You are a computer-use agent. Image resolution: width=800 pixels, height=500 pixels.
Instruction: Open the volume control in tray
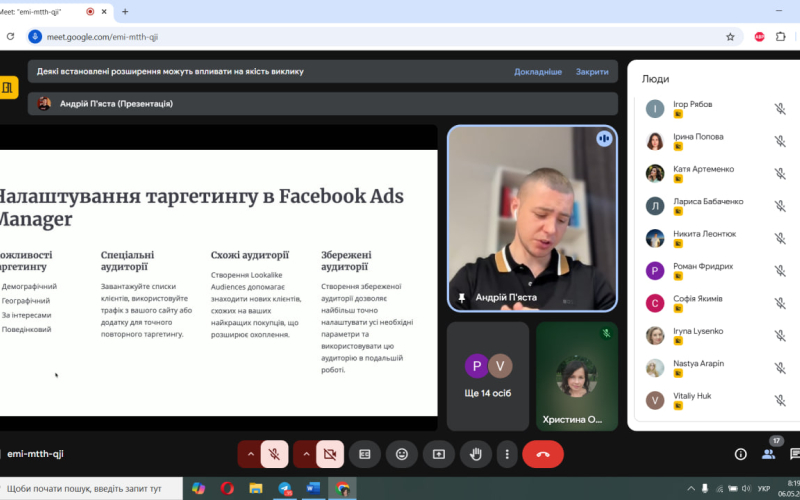(x=746, y=488)
